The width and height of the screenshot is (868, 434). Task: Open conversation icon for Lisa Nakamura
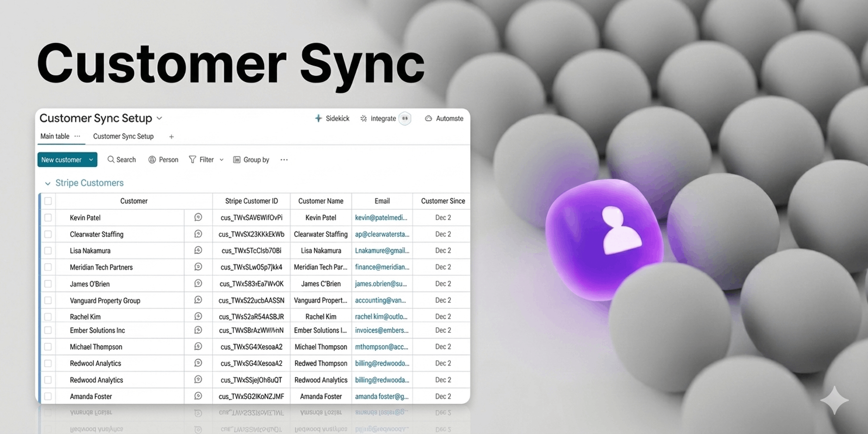pos(198,250)
